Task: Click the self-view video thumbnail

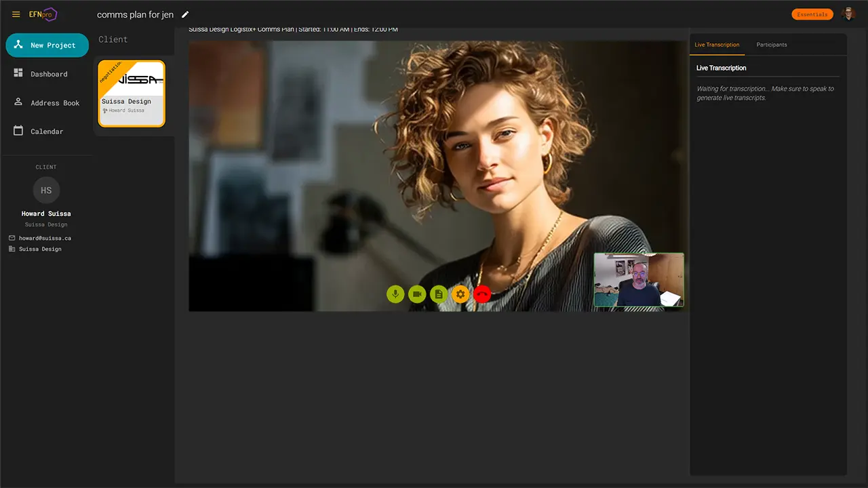Action: 639,280
